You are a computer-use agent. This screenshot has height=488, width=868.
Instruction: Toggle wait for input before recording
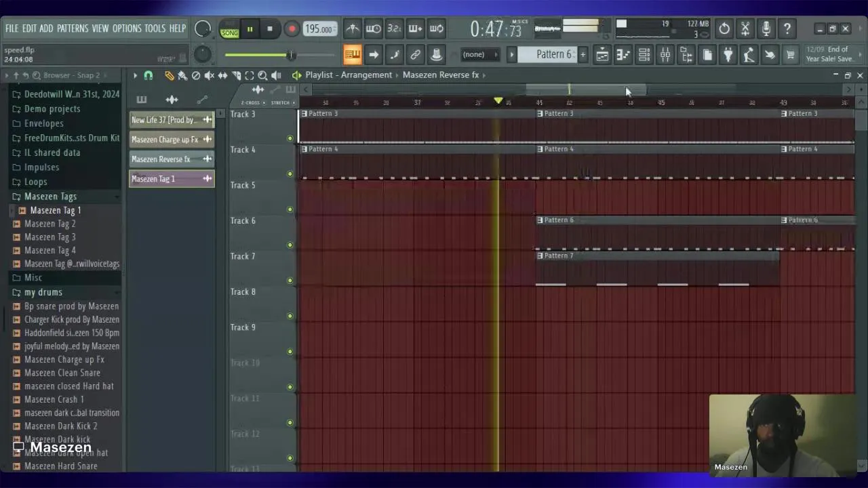click(x=374, y=28)
